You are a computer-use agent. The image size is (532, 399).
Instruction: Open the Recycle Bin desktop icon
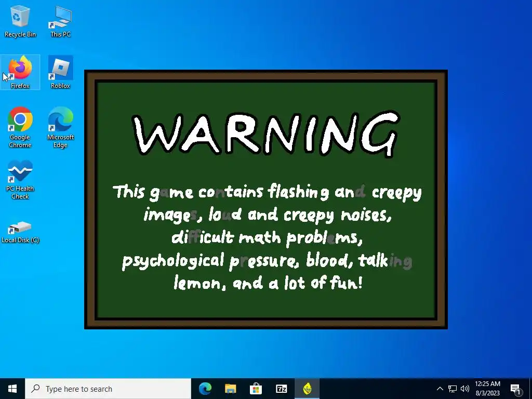coord(20,21)
